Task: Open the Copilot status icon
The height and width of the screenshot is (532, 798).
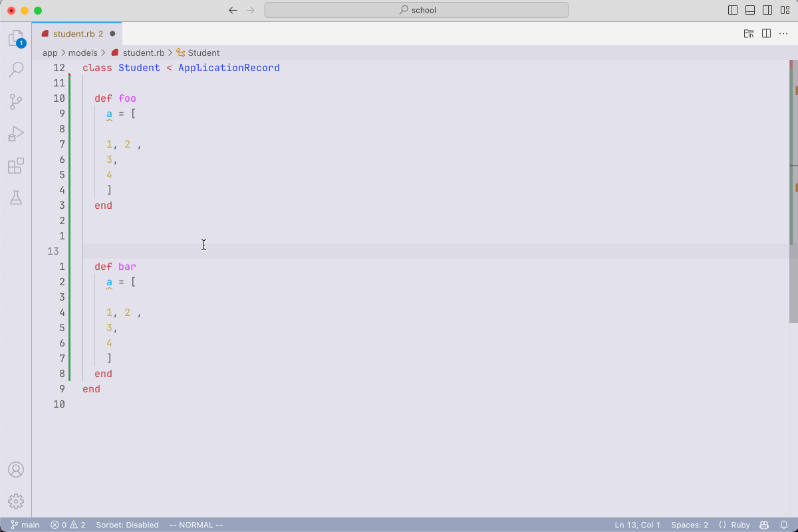Action: click(x=765, y=525)
